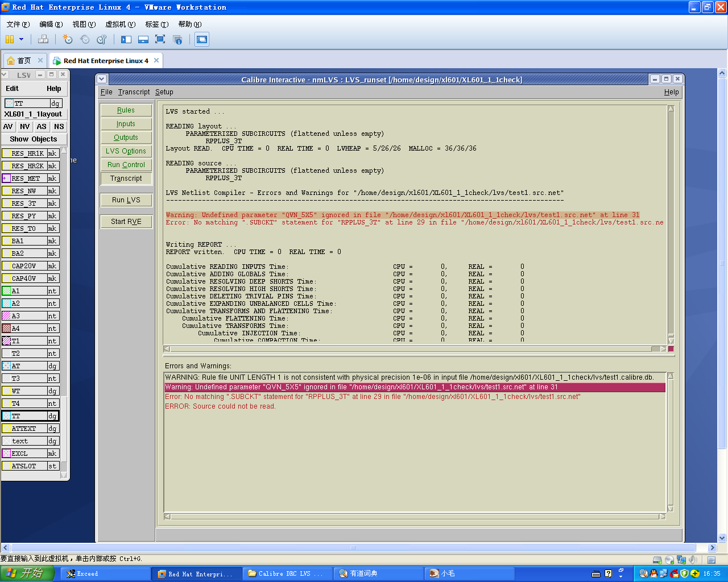Click the green shield security tray icon
The height and width of the screenshot is (582, 728).
click(x=684, y=573)
